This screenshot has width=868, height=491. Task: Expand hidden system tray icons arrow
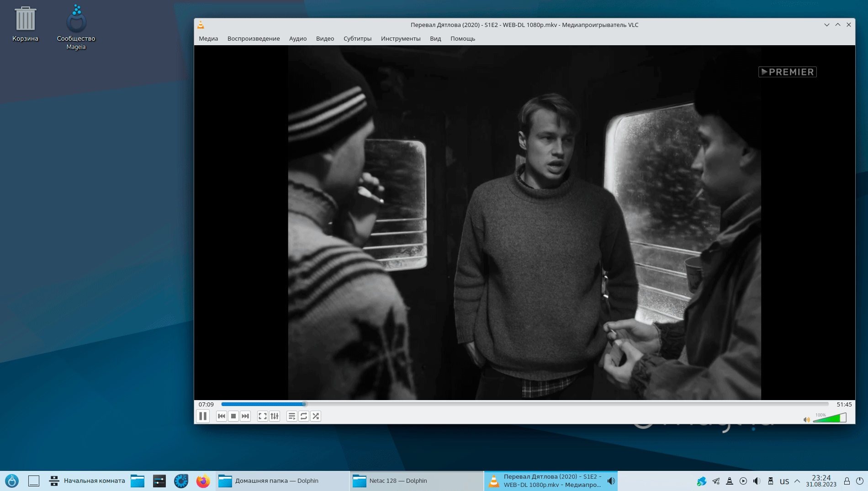797,481
